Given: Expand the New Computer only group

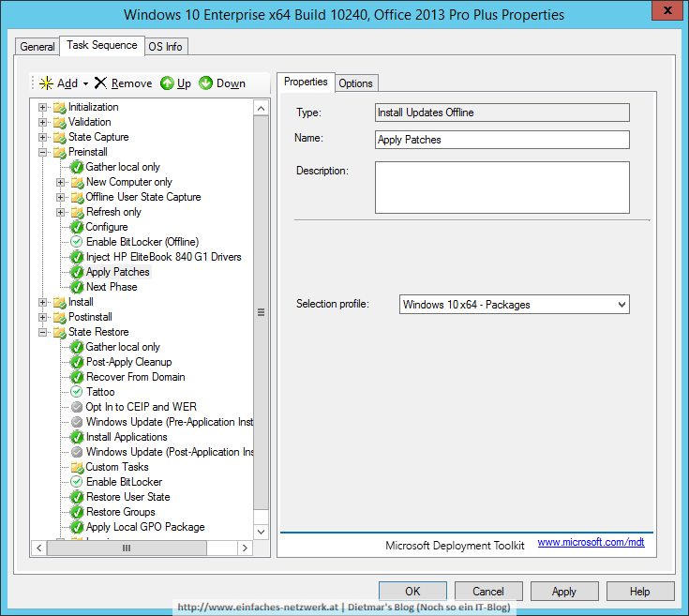Looking at the screenshot, I should (x=60, y=182).
